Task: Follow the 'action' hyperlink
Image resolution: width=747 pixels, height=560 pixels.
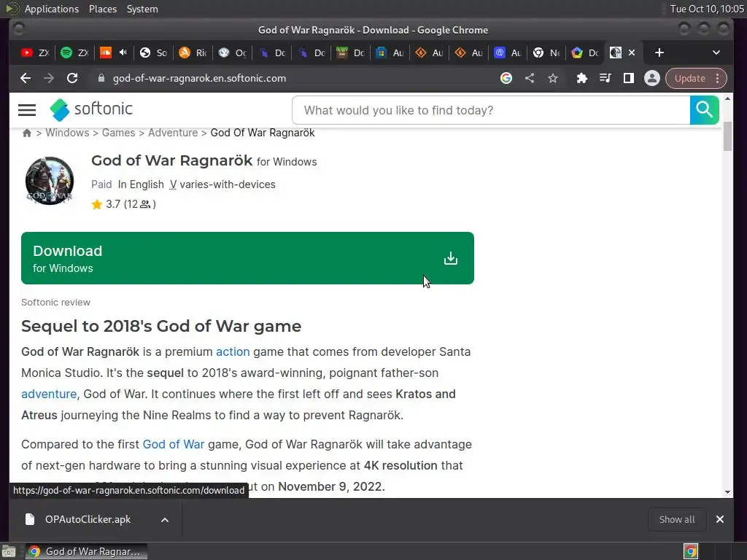Action: click(233, 352)
